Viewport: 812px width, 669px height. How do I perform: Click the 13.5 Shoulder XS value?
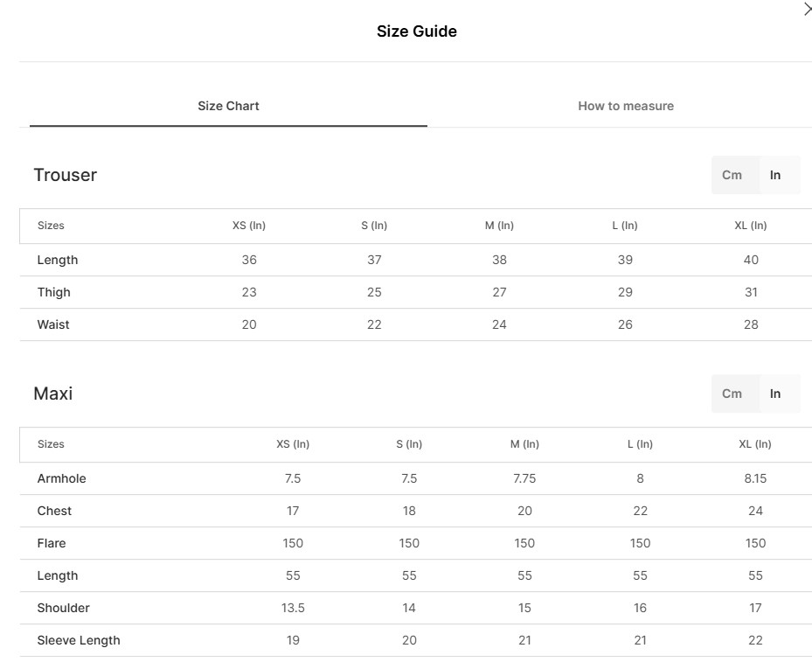tap(293, 608)
